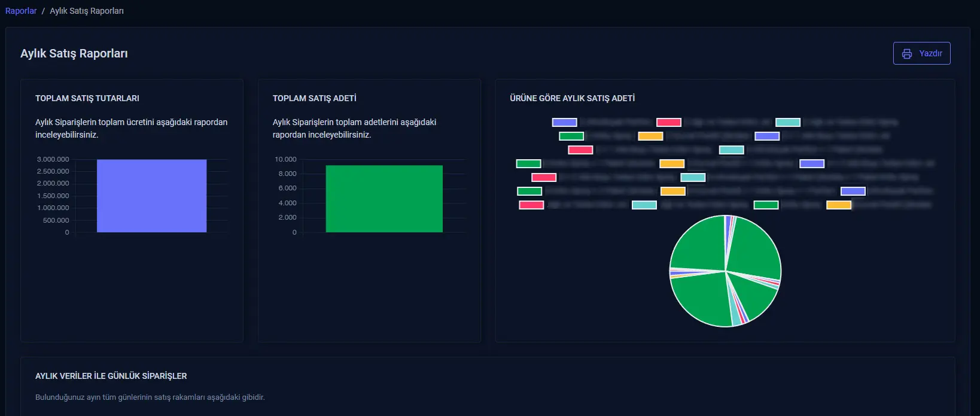Toggle orange swatch in bottom legend row
The image size is (980, 416).
(839, 205)
